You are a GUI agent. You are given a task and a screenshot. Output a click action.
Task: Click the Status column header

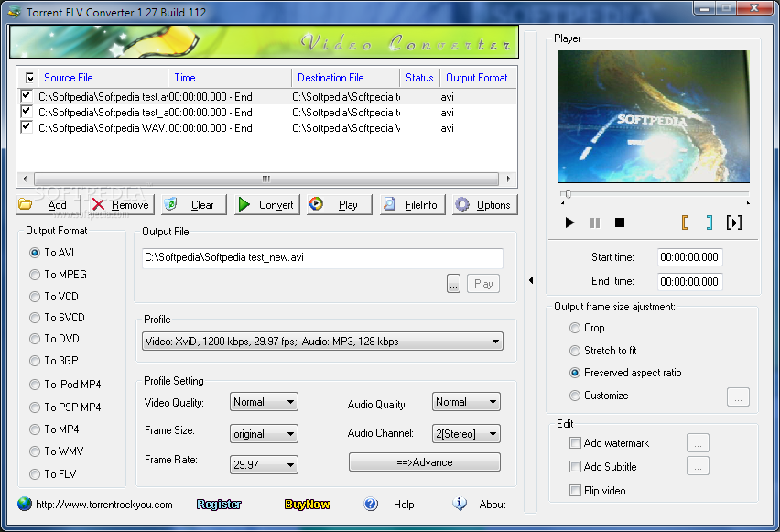click(419, 78)
